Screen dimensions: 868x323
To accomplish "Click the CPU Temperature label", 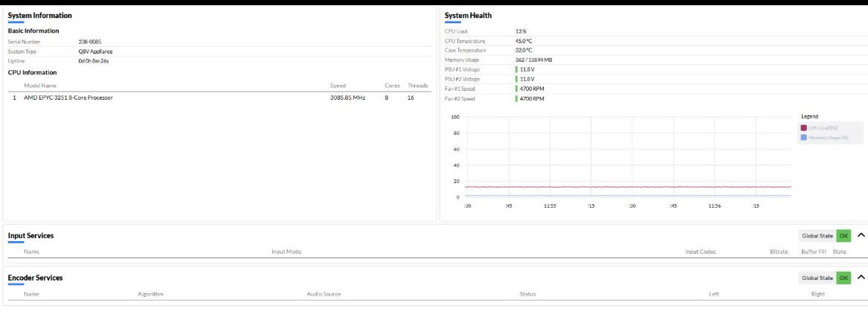I will (465, 41).
